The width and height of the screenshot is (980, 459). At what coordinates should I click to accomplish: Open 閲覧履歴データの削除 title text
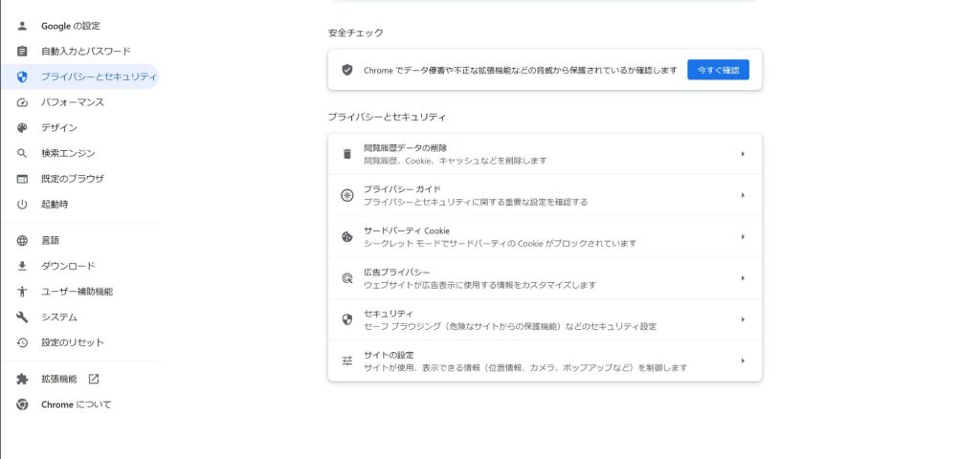click(x=406, y=148)
